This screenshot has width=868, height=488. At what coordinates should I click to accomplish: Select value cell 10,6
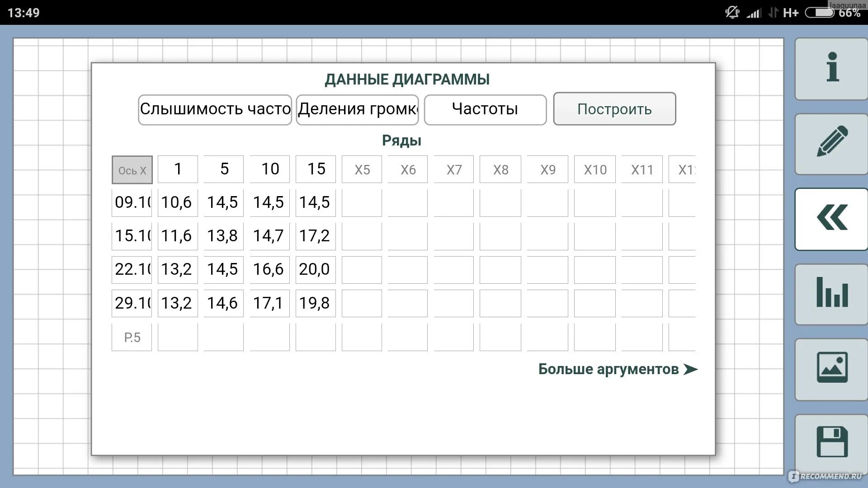pos(178,203)
